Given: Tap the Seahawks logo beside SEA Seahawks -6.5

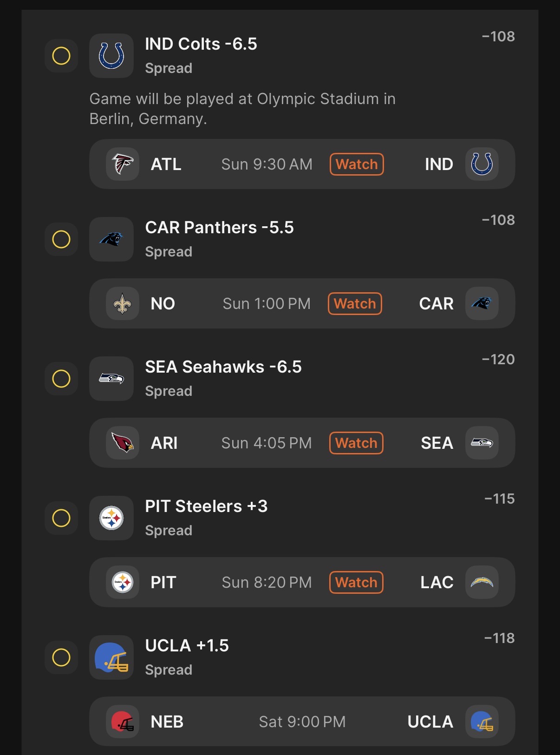Looking at the screenshot, I should click(x=111, y=379).
